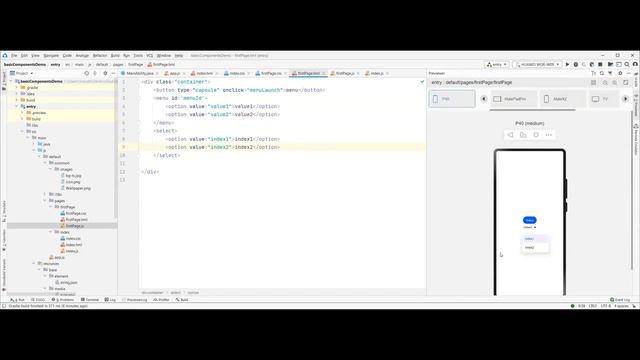Open the Run tool window at bottom
This screenshot has height=360, width=640.
point(17,300)
